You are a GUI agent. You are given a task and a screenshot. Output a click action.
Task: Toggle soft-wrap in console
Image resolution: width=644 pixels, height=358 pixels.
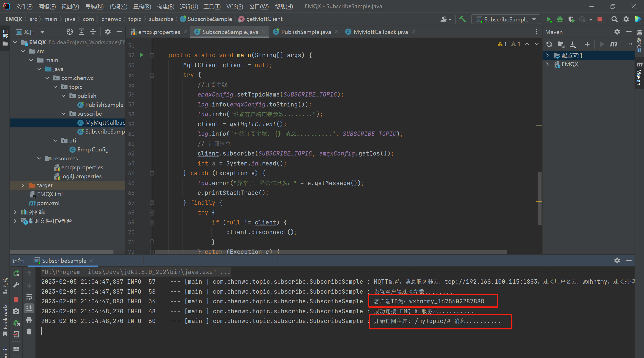[29, 297]
